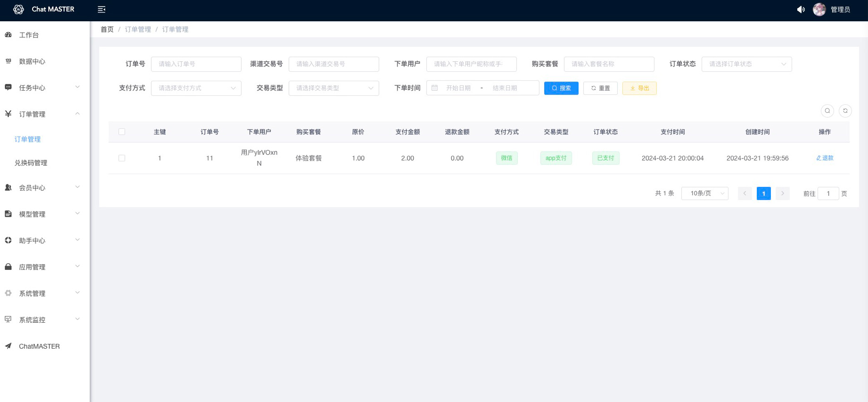Open 工作台 in the sidebar
This screenshot has height=402, width=868.
pos(45,35)
